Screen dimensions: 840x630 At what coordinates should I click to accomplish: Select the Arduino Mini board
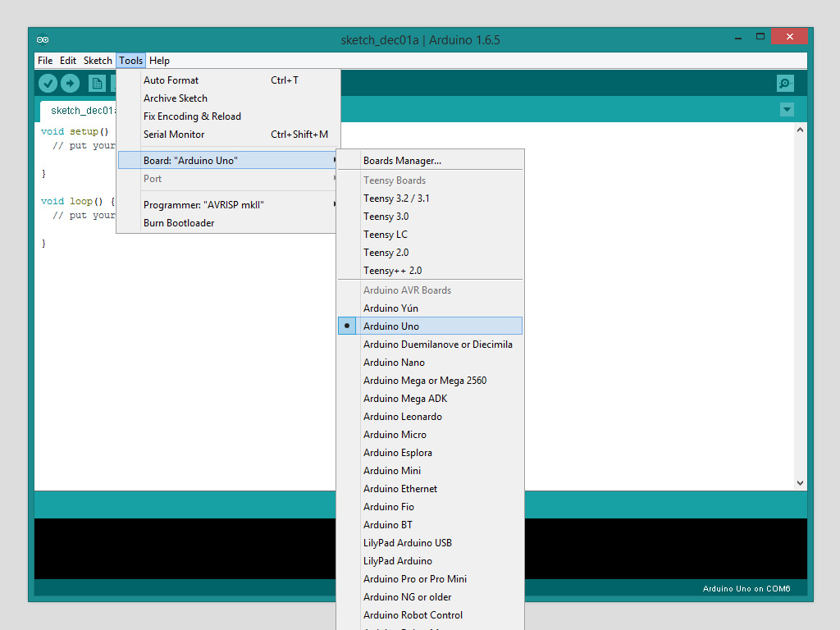coord(430,470)
